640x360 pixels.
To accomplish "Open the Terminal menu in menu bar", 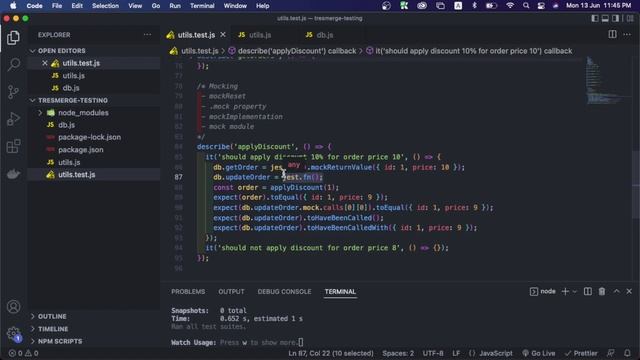I will pyautogui.click(x=202, y=6).
